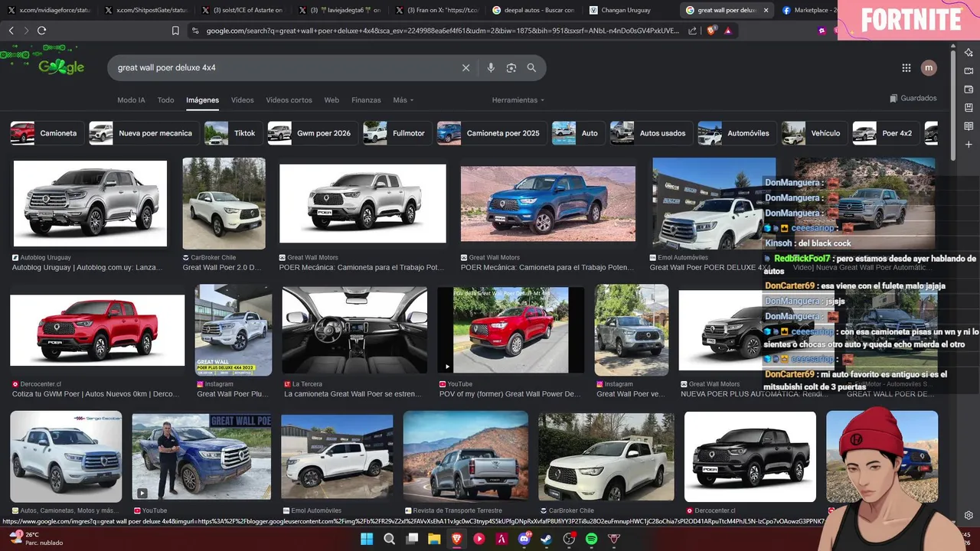Screen dimensions: 980x551
Task: Go back to the previous page
Action: pos(11,31)
